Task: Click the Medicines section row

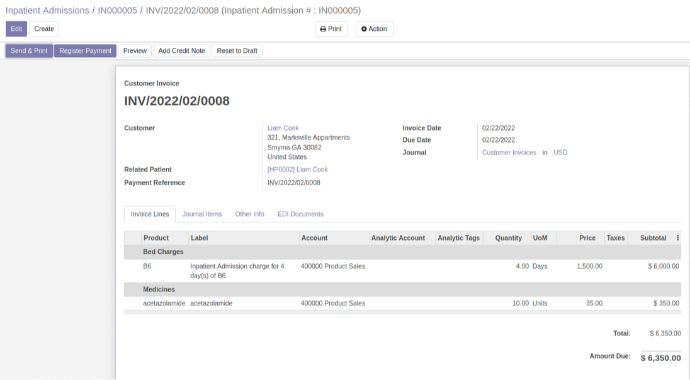Action: point(402,289)
